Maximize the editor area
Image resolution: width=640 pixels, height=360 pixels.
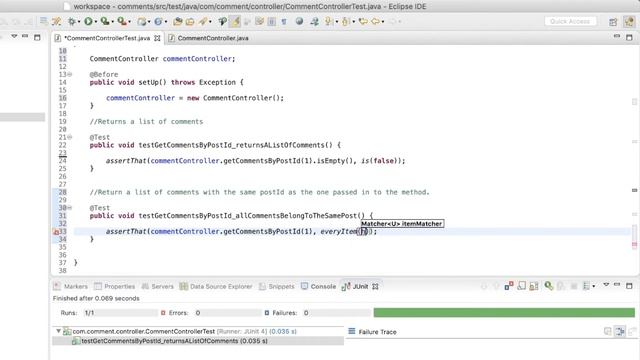coord(629,38)
